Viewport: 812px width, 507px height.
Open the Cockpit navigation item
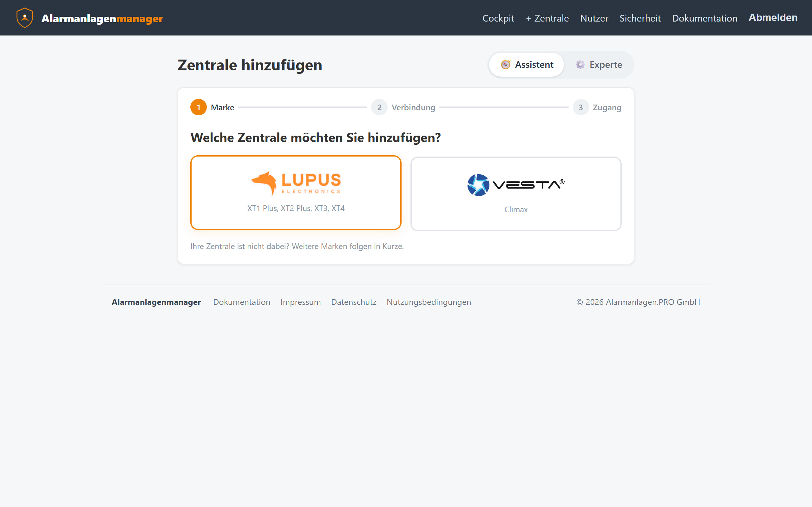tap(498, 18)
